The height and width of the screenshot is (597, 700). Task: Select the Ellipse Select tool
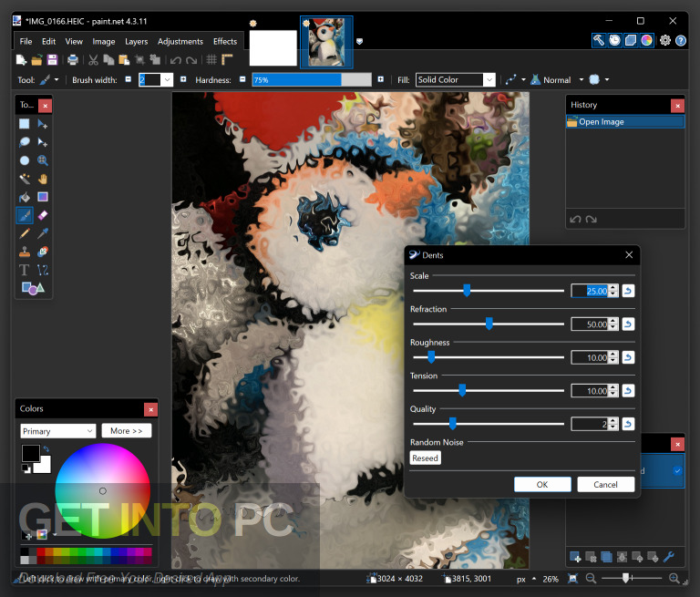click(24, 160)
